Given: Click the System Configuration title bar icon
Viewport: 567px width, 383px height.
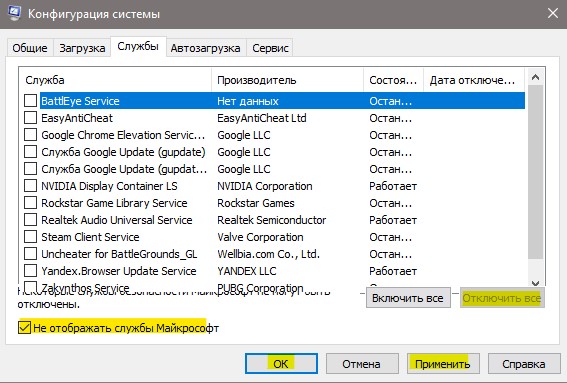Looking at the screenshot, I should tap(14, 13).
